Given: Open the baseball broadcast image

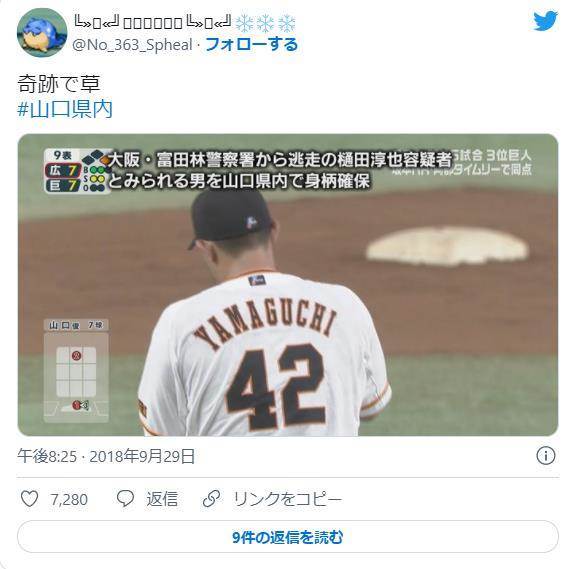Looking at the screenshot, I should click(x=288, y=285).
